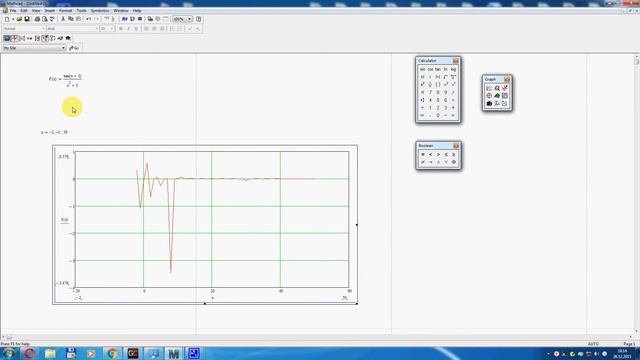Select Trace tool in Graph palette

click(x=504, y=88)
